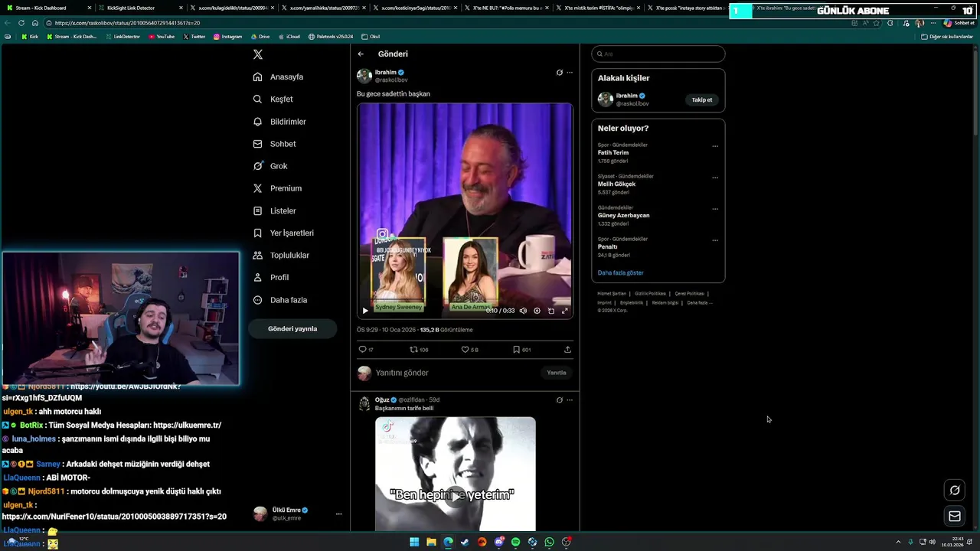Open Profil page
This screenshot has height=551, width=980.
coord(270,277)
